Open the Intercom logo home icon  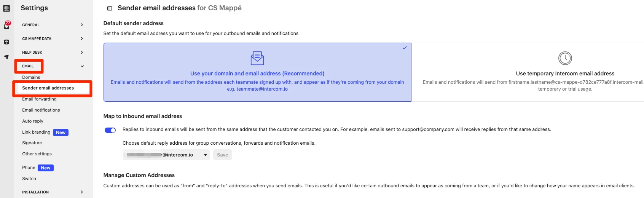[x=6, y=8]
